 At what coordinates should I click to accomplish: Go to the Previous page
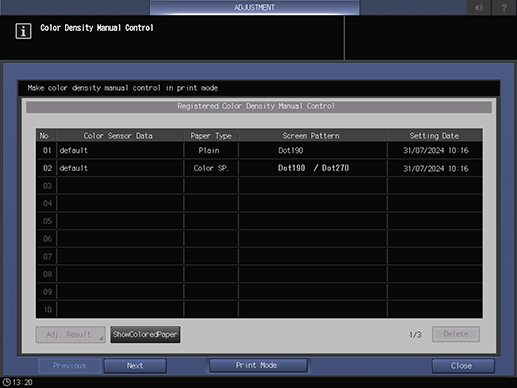[69, 366]
